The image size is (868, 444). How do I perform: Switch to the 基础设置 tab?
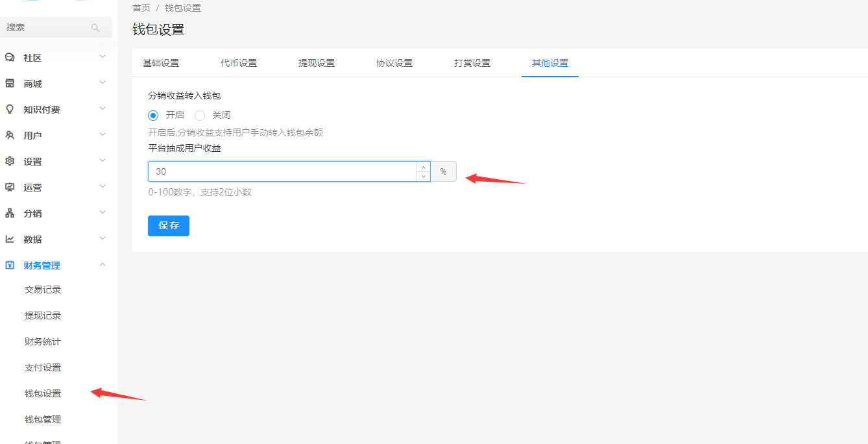[161, 63]
